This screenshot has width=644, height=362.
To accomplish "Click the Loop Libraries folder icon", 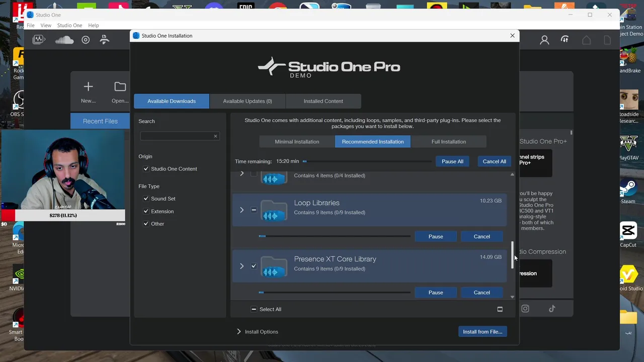I will coord(274,210).
